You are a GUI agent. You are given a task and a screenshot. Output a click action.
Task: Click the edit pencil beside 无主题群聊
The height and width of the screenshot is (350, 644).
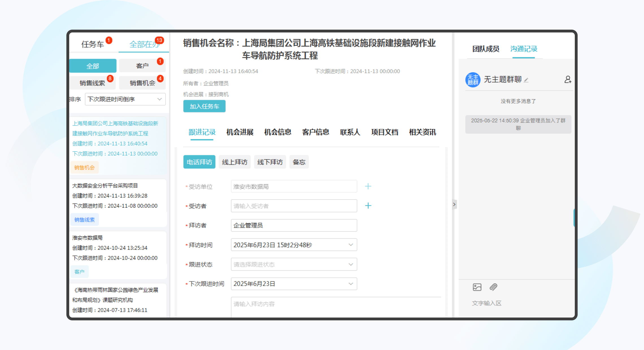click(x=526, y=80)
